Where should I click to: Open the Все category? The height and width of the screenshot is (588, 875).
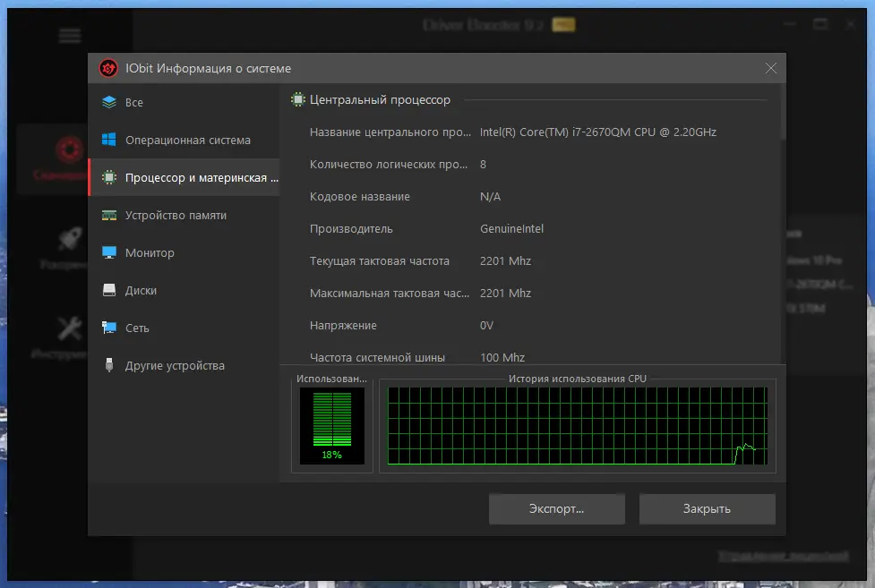184,102
